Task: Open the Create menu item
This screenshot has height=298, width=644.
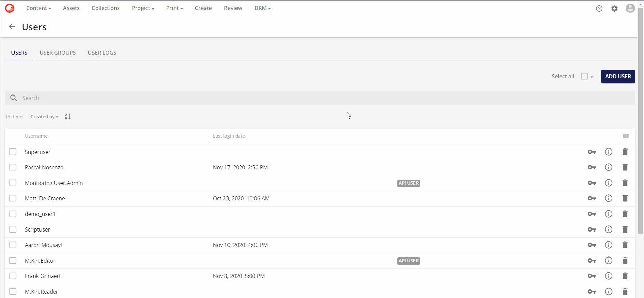Action: tap(203, 8)
